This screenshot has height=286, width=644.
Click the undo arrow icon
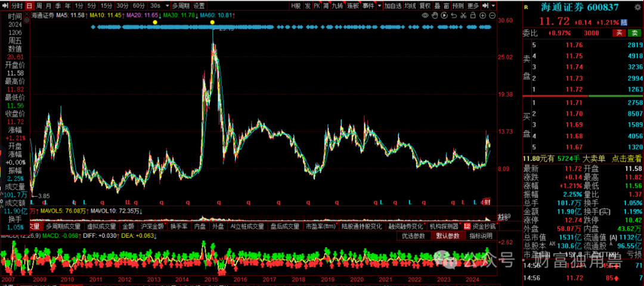454,15
